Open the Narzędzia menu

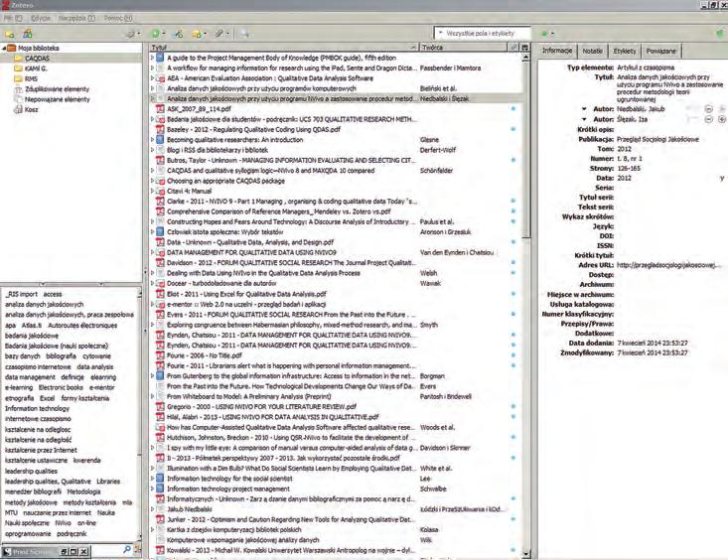tap(76, 18)
